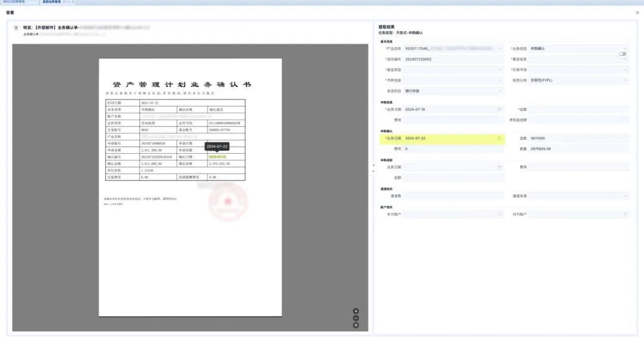Viewport: 644px width, 342px height.
Task: Open the 本方账户 selector
Action: coord(453,214)
